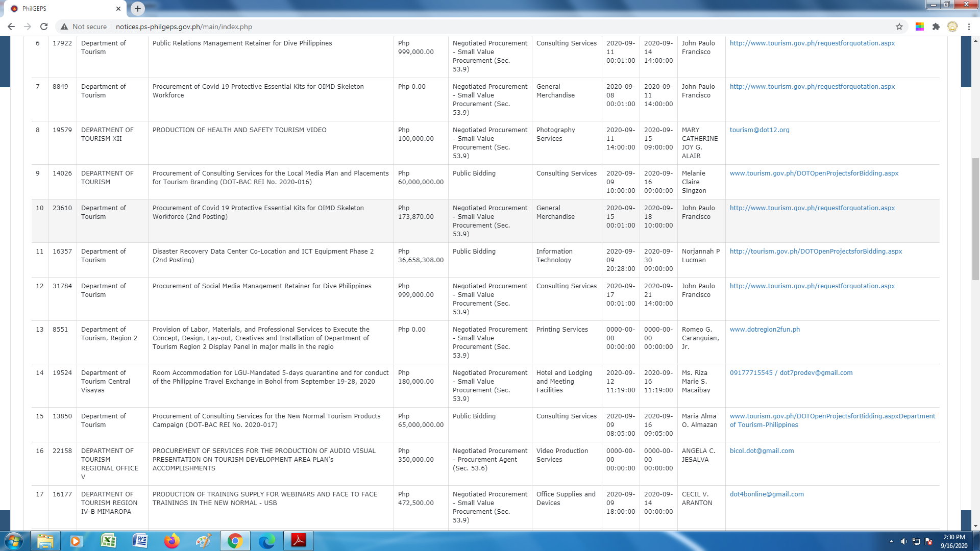Open the network tray icon

coord(916,541)
